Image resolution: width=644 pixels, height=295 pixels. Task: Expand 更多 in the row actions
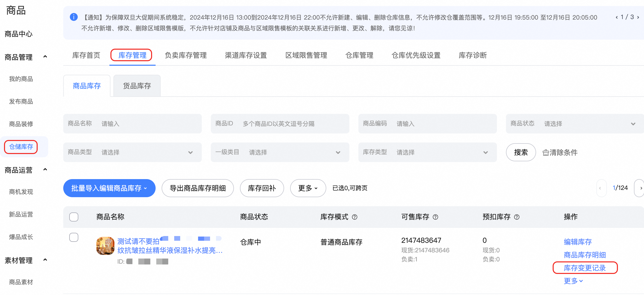573,281
